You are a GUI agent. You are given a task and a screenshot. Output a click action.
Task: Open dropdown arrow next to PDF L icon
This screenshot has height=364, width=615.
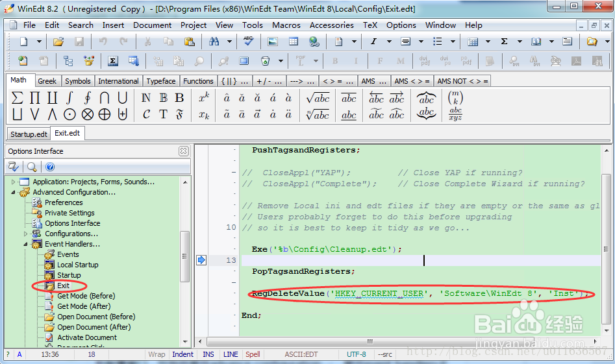point(316,61)
